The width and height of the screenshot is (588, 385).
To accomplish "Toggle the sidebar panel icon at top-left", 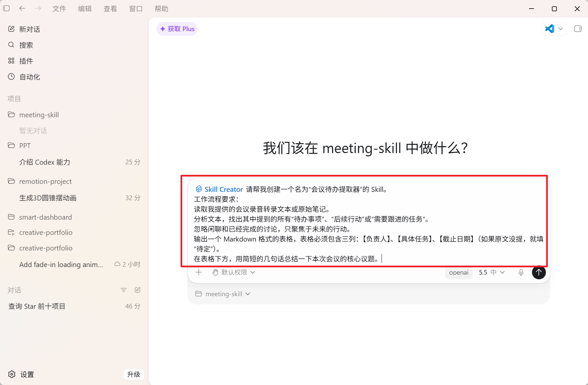I will click(x=6, y=8).
